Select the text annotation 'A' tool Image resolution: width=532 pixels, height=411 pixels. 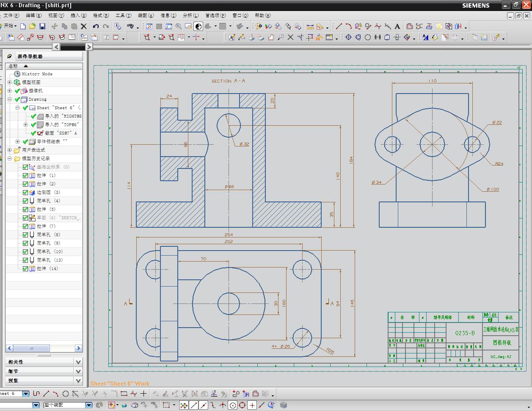397,26
